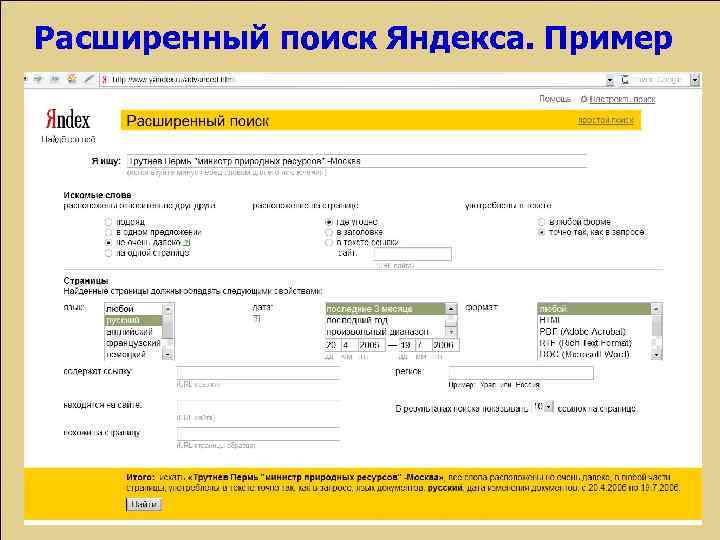Select 'точно так, как в запросе' radio

541,232
